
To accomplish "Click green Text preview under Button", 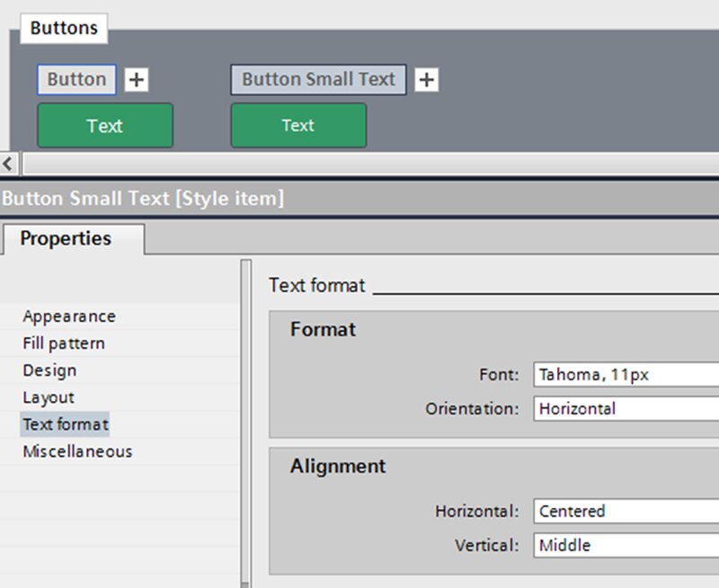I will point(105,125).
